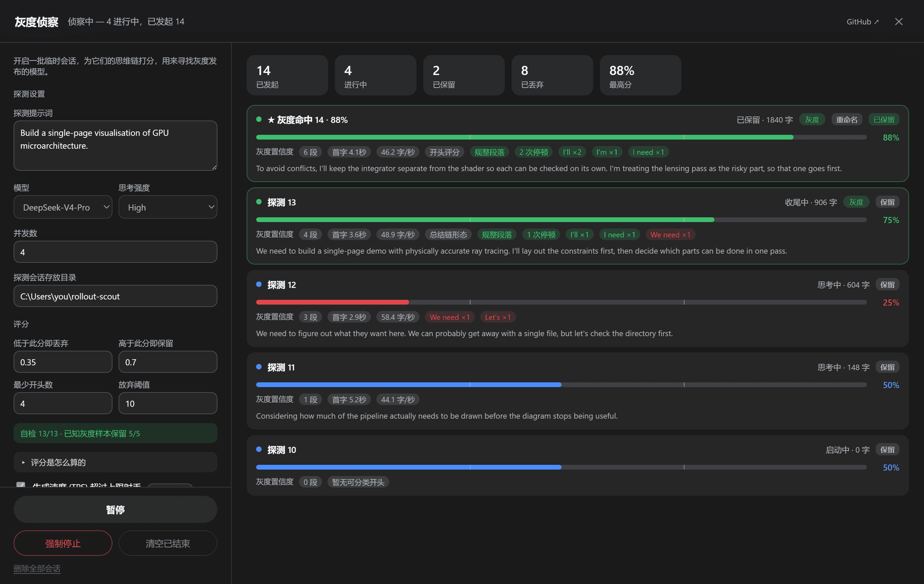This screenshot has height=584, width=924.
Task: Click the 高于此分即保留 field showing 0.7
Action: tap(168, 362)
